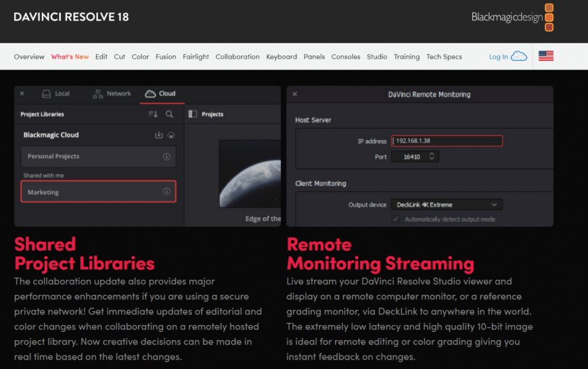
Task: Click the Blackmagicdesign logo
Action: click(x=512, y=17)
